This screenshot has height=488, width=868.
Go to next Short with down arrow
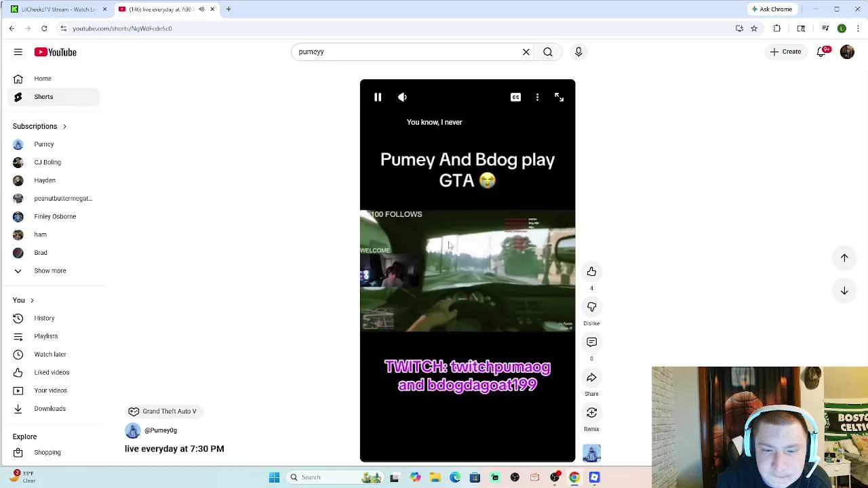pyautogui.click(x=844, y=290)
